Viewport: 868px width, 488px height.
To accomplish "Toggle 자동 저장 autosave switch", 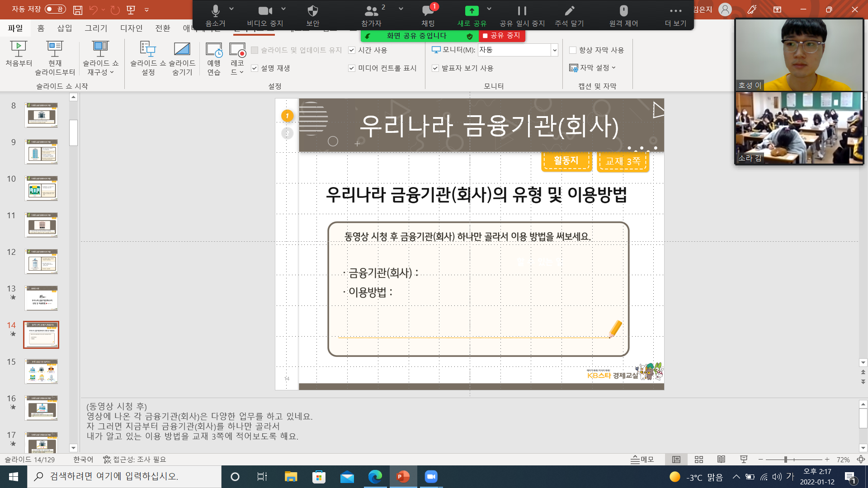I will (55, 9).
